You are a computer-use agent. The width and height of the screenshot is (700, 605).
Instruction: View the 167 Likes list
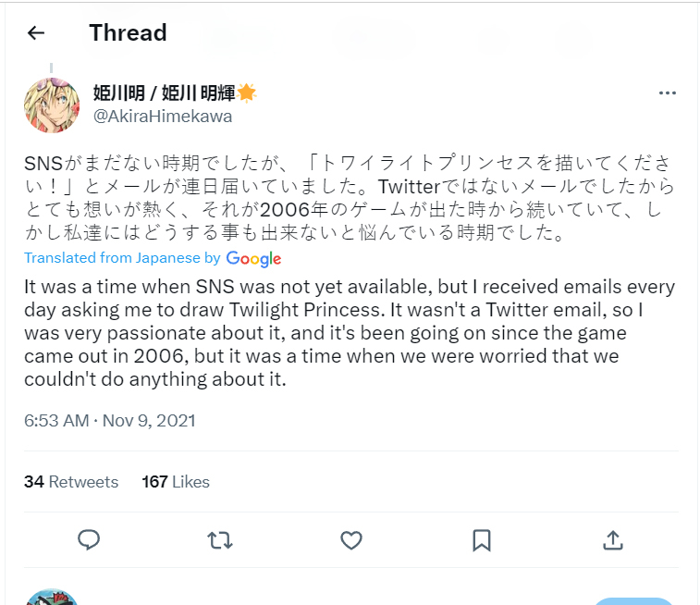pyautogui.click(x=176, y=482)
